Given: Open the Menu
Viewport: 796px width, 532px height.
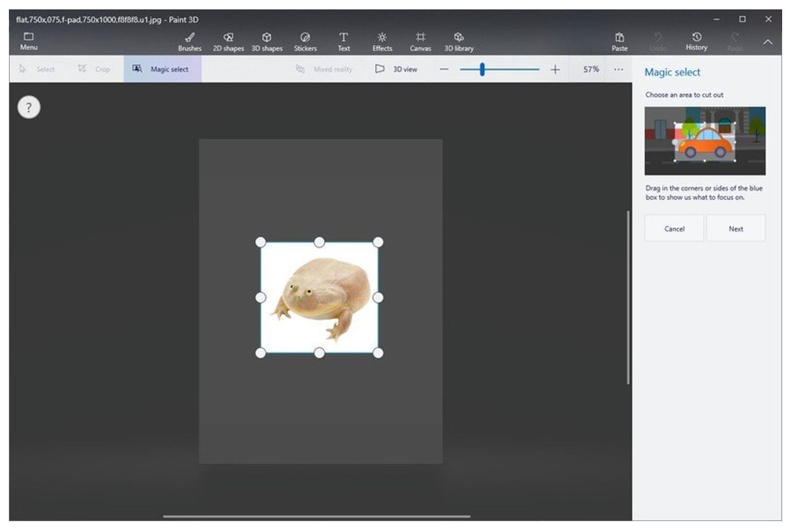Looking at the screenshot, I should 29,41.
